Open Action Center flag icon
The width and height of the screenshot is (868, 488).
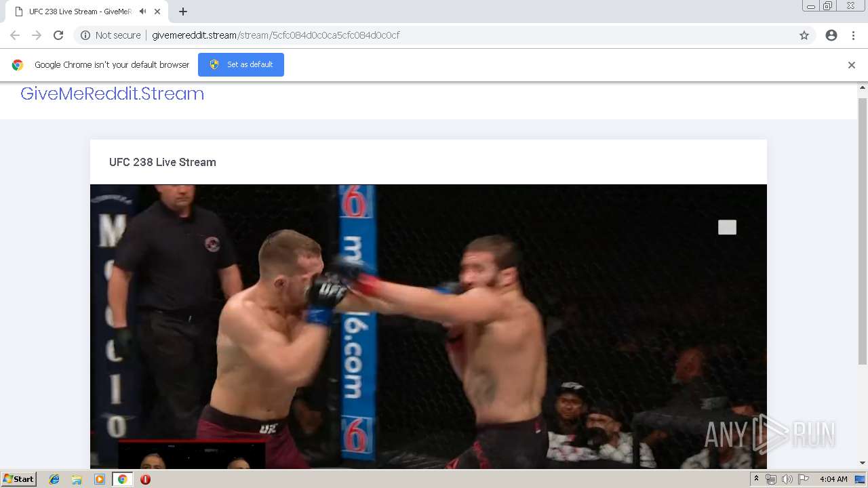point(803,479)
